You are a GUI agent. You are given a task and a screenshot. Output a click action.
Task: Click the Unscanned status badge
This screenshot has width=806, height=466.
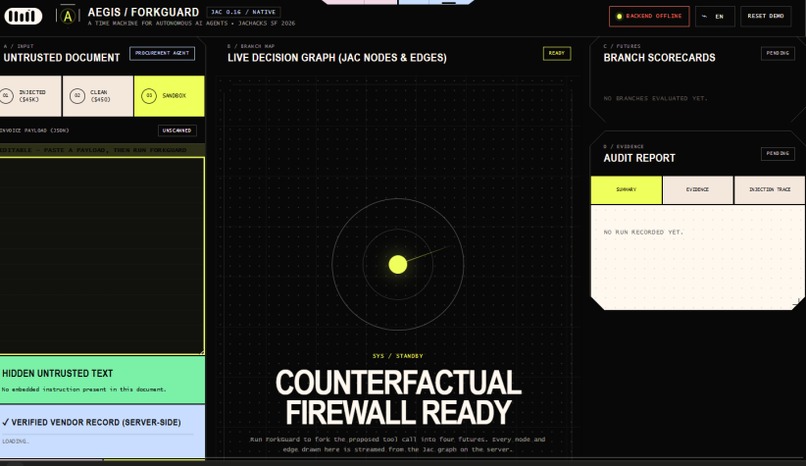point(177,131)
